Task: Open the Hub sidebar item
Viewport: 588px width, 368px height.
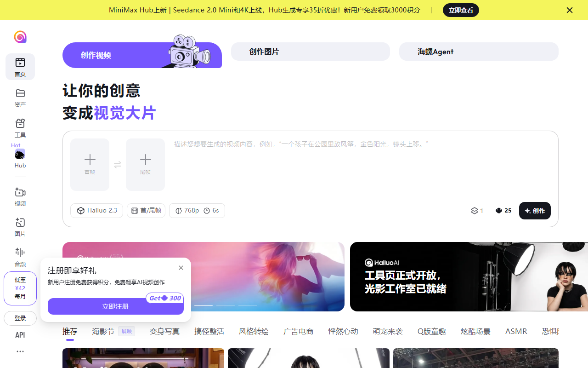Action: (20, 158)
